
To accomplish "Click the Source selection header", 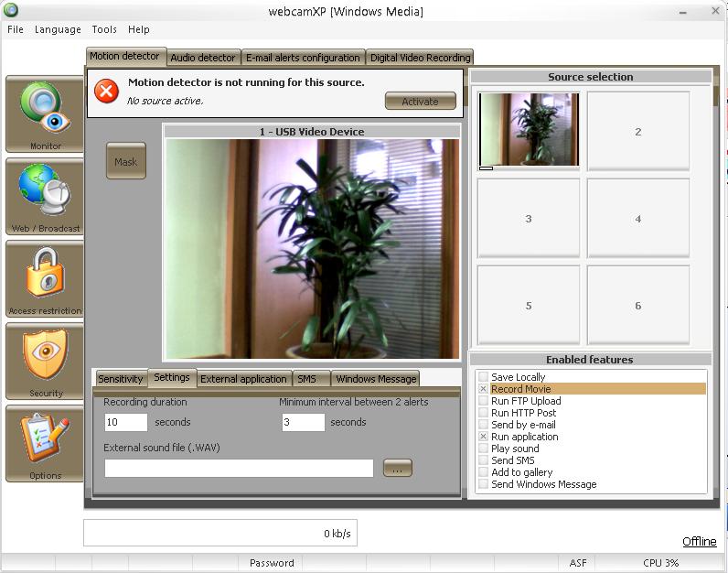I will pyautogui.click(x=591, y=77).
